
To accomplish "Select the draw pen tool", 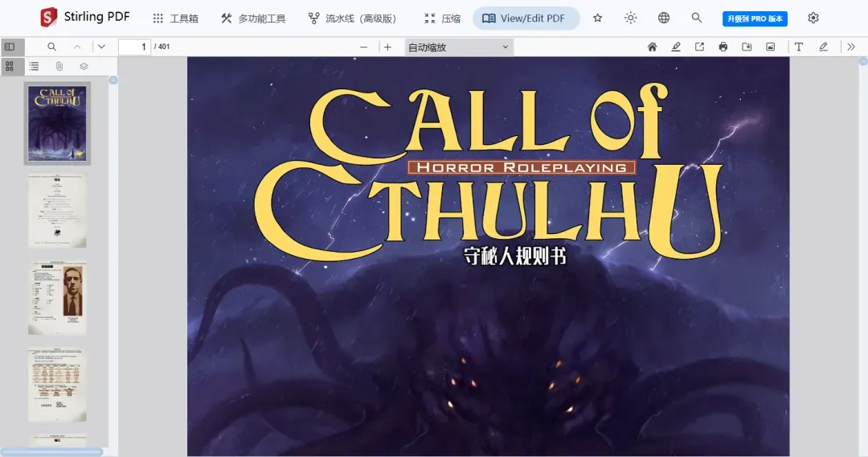I will (823, 47).
